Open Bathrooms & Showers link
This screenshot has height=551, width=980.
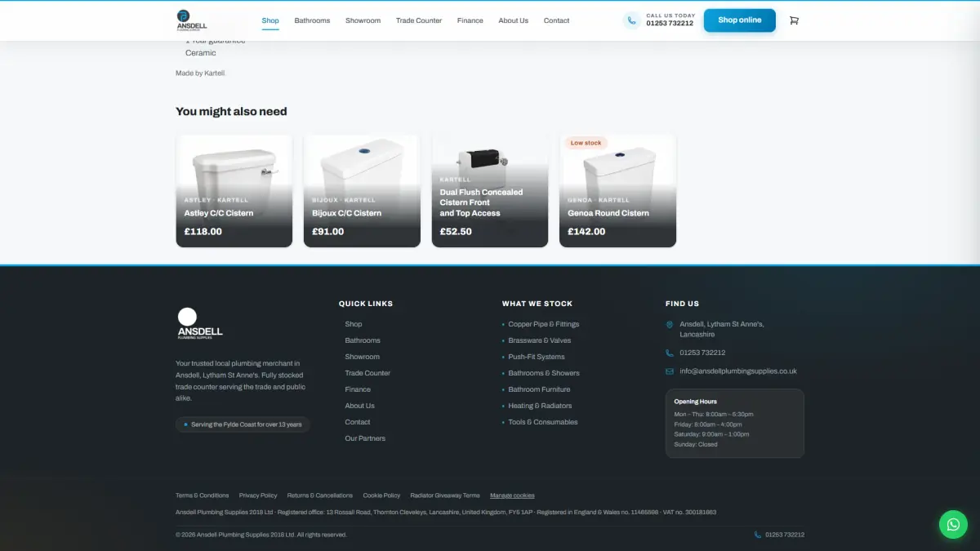point(544,373)
